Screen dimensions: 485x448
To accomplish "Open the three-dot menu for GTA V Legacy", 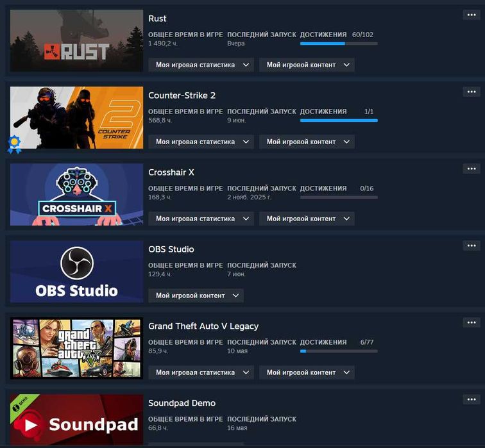I will (472, 322).
